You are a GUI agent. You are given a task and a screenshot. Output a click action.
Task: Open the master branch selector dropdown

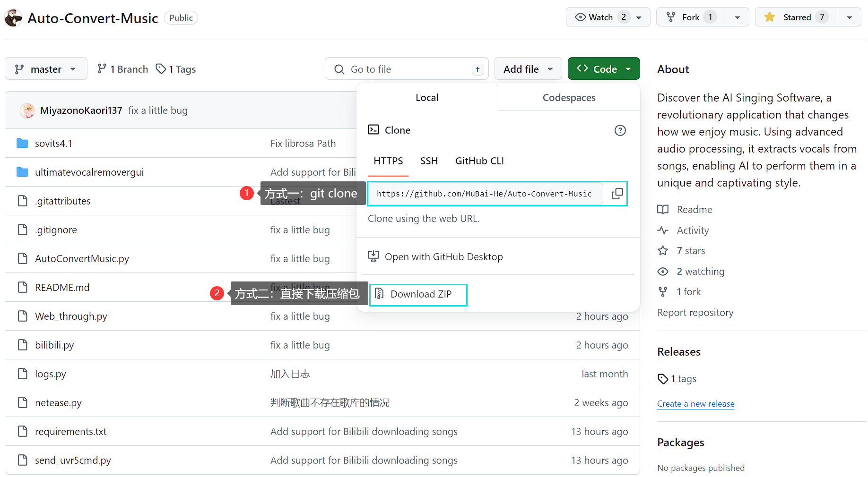coord(46,69)
